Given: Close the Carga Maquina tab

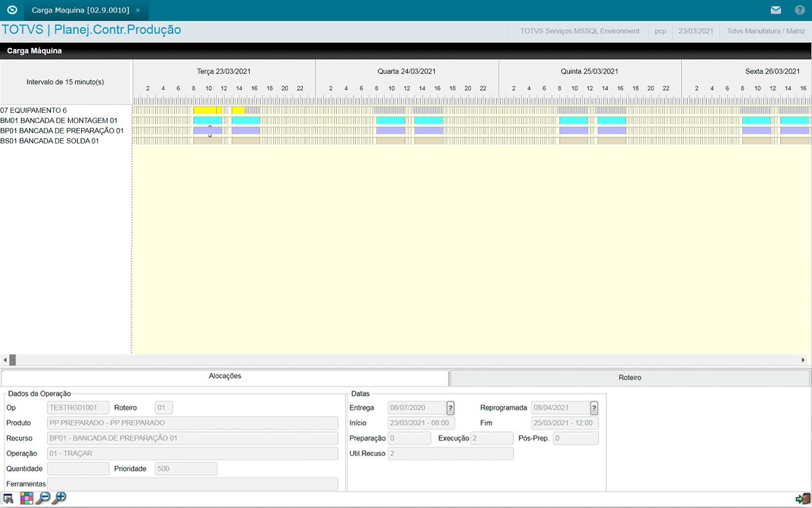Looking at the screenshot, I should click(x=138, y=11).
